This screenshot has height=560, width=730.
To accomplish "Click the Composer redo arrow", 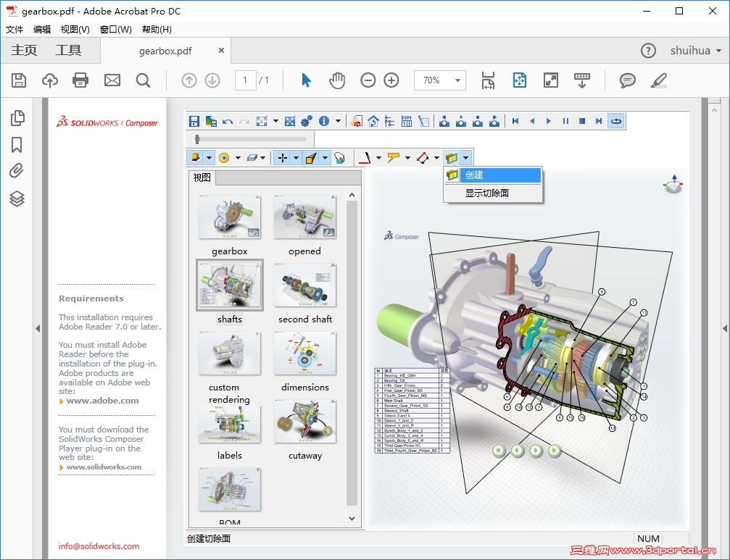I will [244, 122].
